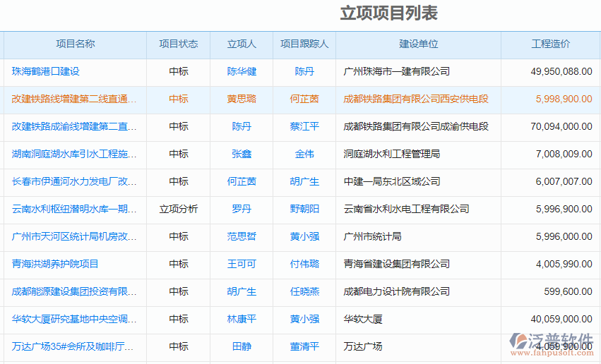This screenshot has height=364, width=601.
Task: Click the 49,950,088.00 cost cell
Action: pyautogui.click(x=561, y=71)
